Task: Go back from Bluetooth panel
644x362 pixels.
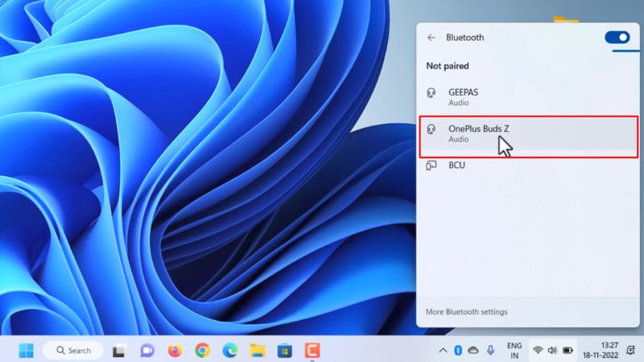Action: click(x=431, y=38)
